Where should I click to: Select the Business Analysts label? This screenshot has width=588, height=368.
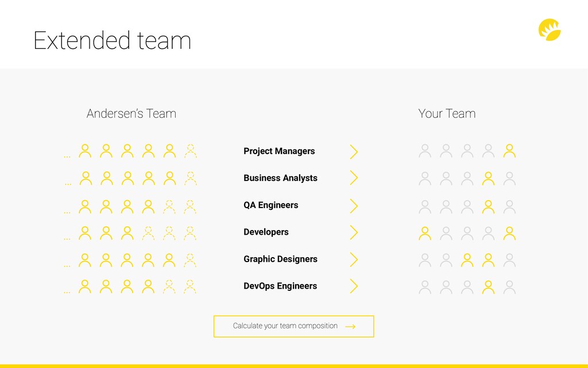click(x=280, y=178)
